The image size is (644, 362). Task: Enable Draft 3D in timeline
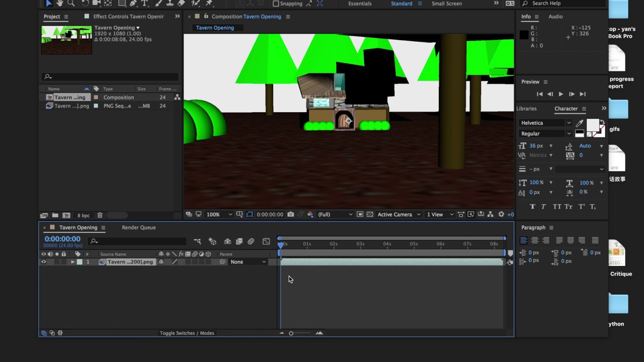pyautogui.click(x=212, y=241)
